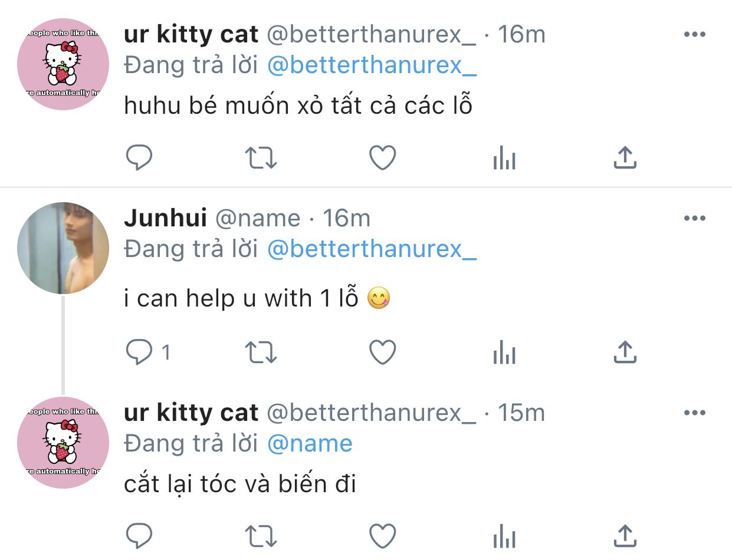Open more options on last tweet
The image size is (732, 560).
[694, 413]
